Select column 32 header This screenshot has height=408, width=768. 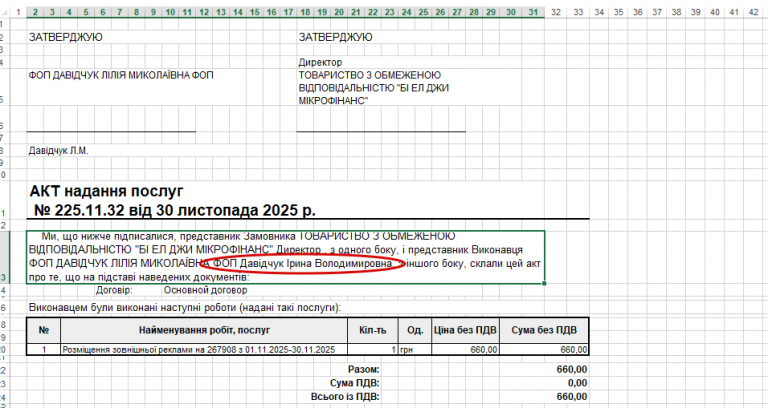(x=555, y=12)
